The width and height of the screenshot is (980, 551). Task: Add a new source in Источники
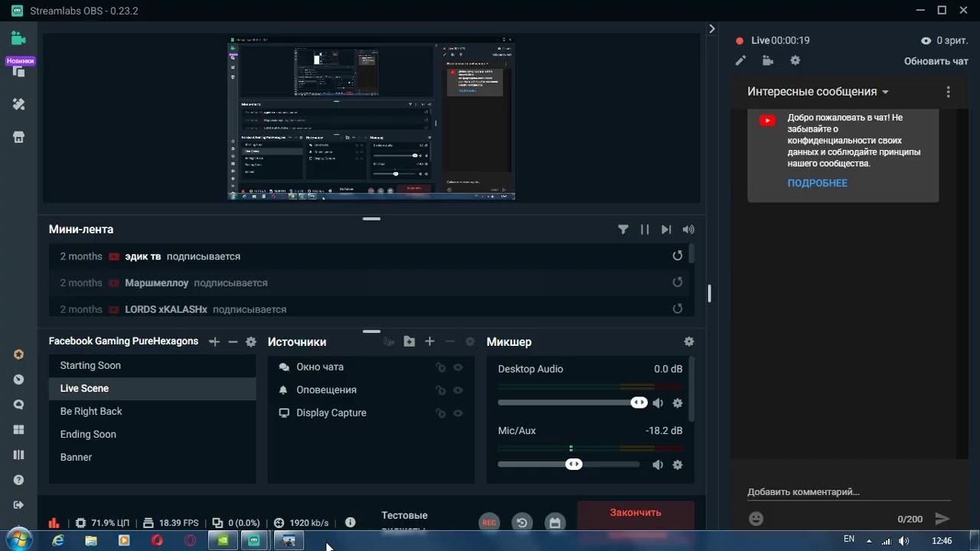click(430, 342)
